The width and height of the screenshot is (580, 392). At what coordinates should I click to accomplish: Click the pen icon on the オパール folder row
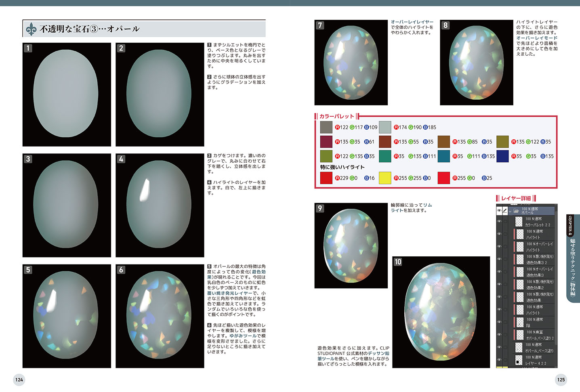click(x=505, y=211)
